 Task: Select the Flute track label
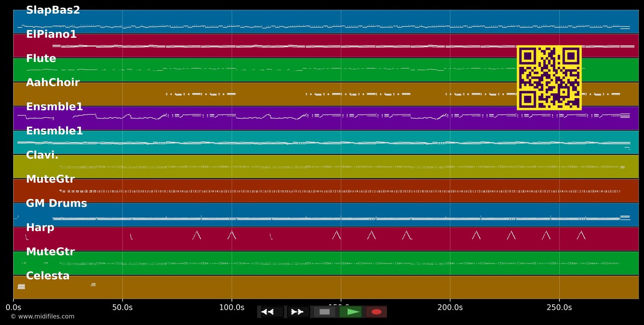pos(41,58)
